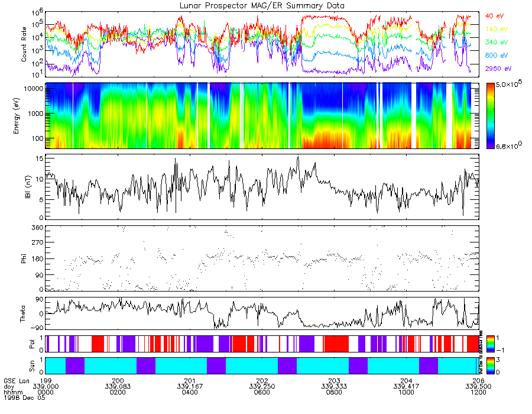Click the 1998 Dec 05 date label
The width and height of the screenshot is (532, 414).
click(x=24, y=397)
